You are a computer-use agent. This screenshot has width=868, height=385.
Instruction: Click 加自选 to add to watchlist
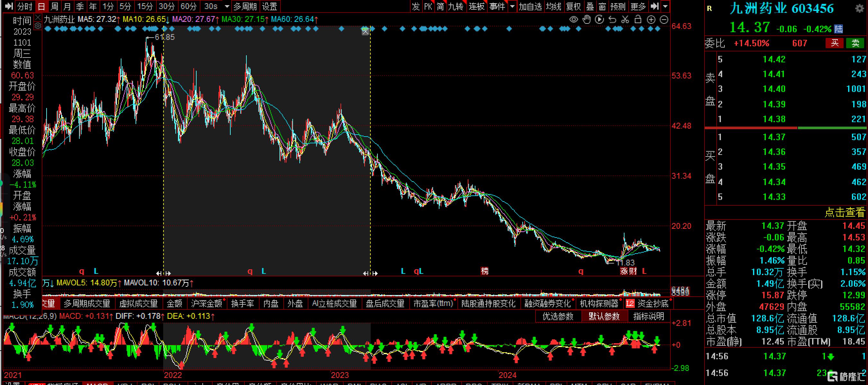pos(530,6)
